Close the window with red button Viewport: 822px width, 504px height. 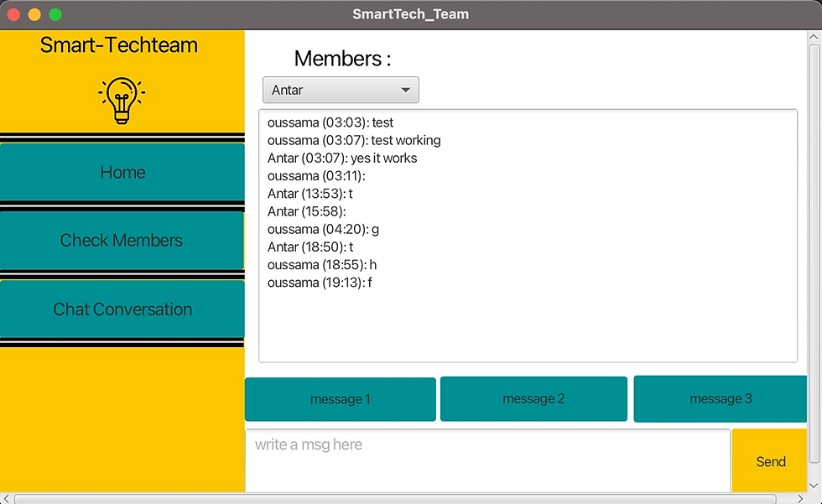pyautogui.click(x=13, y=14)
